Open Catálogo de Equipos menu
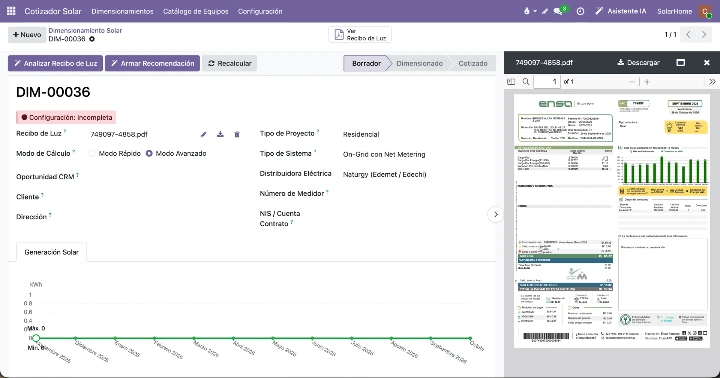This screenshot has height=378, width=720. point(196,11)
